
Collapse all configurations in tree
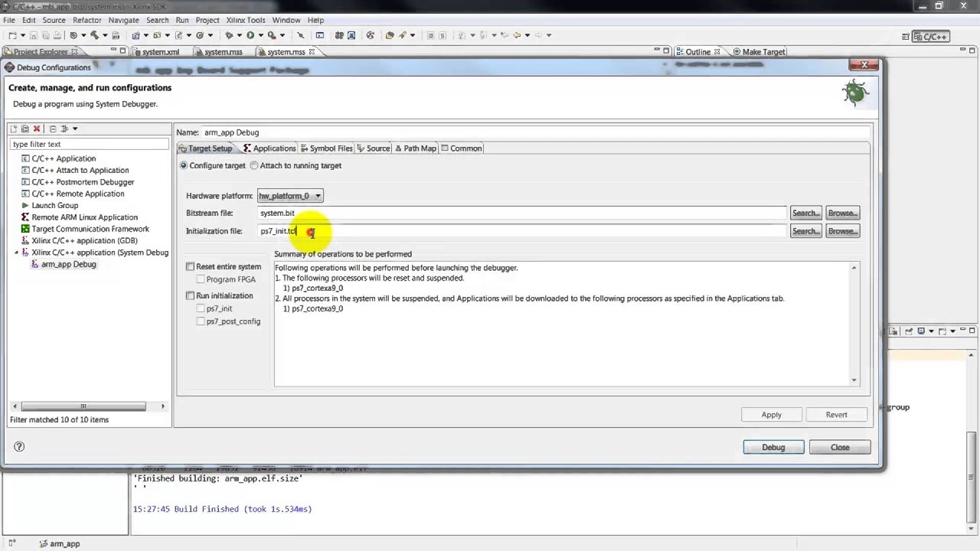53,129
